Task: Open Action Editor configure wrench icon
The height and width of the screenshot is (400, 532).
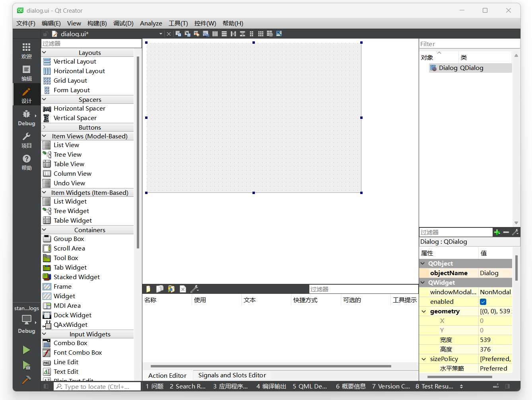Action: pyautogui.click(x=194, y=289)
